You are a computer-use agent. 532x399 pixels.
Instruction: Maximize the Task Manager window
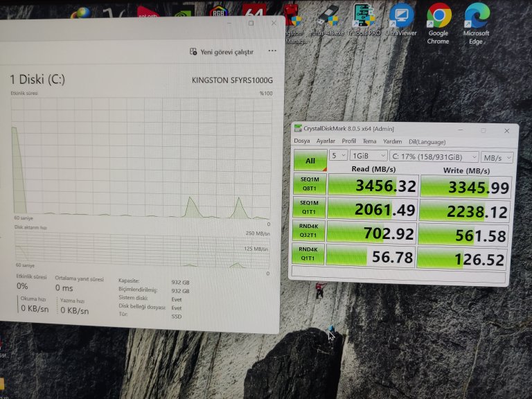[x=251, y=23]
